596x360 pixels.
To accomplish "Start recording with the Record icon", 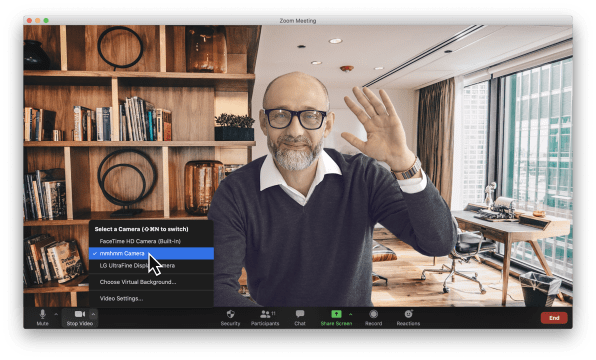I will (374, 314).
